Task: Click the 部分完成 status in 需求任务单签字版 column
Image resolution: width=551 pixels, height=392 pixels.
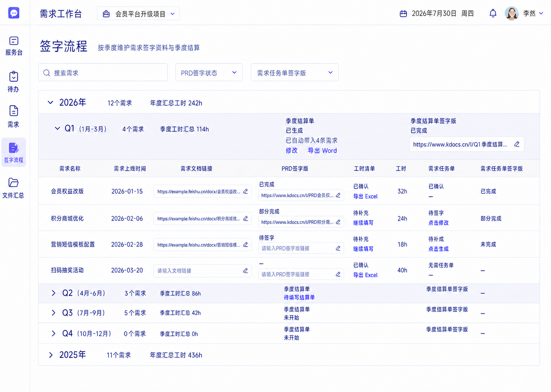Action: pyautogui.click(x=491, y=219)
